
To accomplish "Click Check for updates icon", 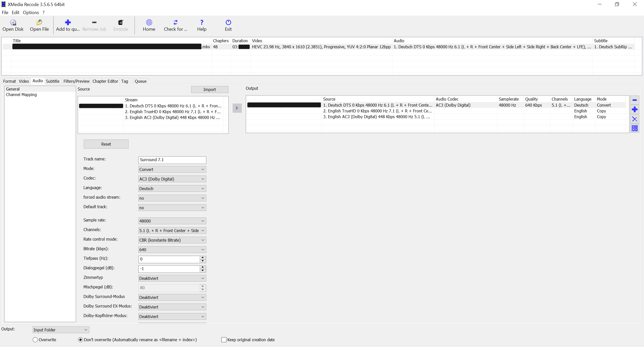I will tap(175, 23).
